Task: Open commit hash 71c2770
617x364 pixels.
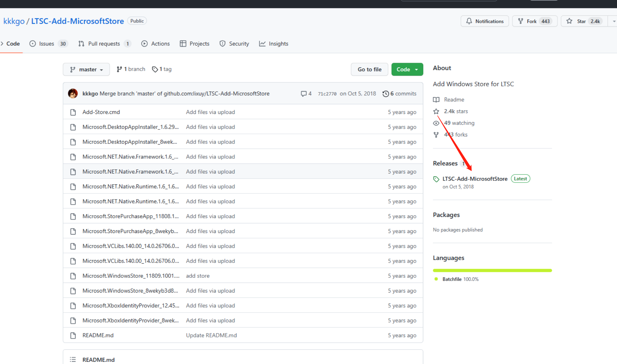Action: click(x=327, y=94)
